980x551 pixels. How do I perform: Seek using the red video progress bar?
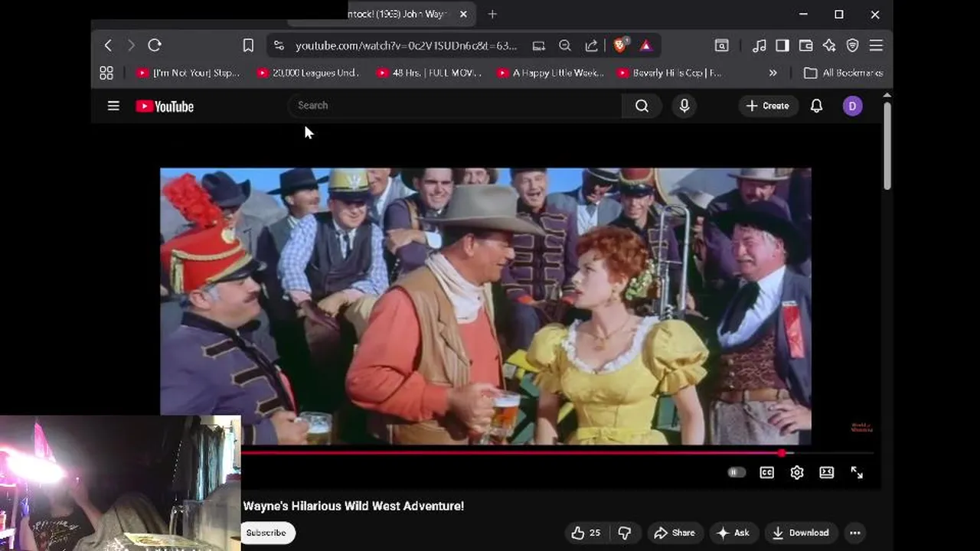(511, 453)
